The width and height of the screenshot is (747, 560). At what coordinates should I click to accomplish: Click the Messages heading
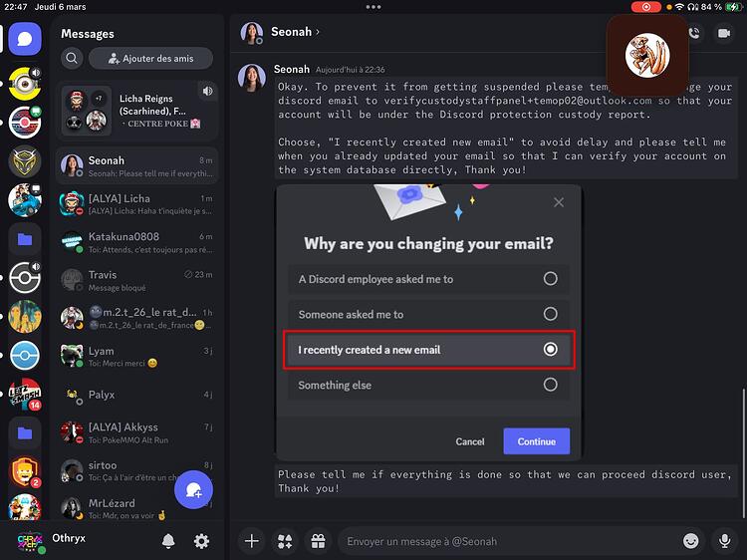pos(88,34)
